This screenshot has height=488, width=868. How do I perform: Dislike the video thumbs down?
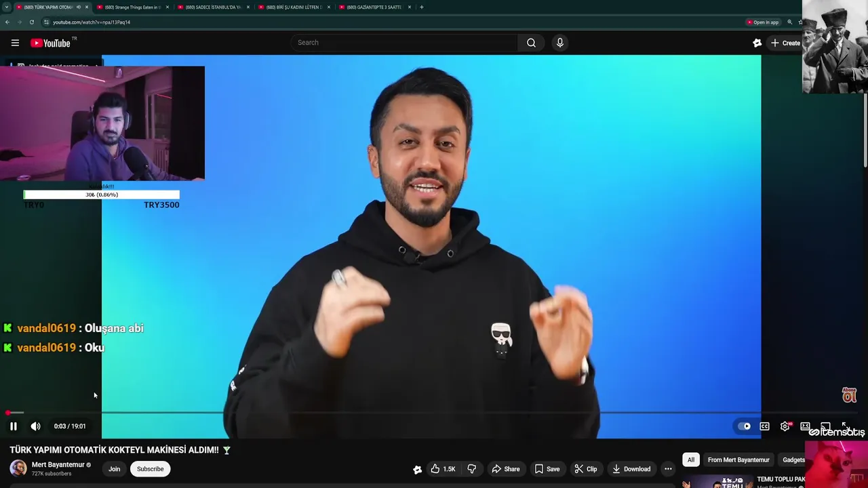click(x=472, y=469)
